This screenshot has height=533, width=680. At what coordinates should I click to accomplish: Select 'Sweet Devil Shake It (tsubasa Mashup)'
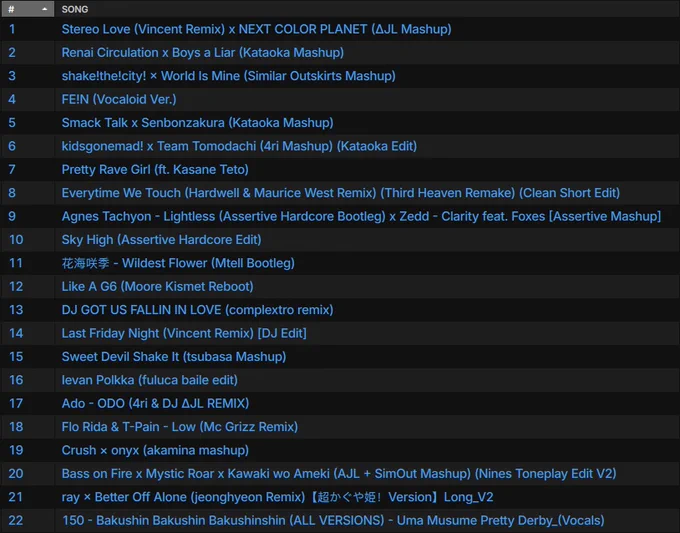173,357
